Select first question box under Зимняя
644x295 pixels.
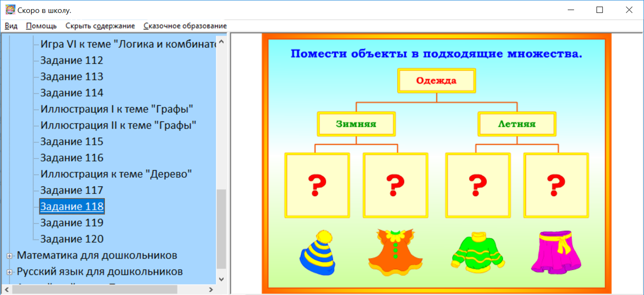317,185
